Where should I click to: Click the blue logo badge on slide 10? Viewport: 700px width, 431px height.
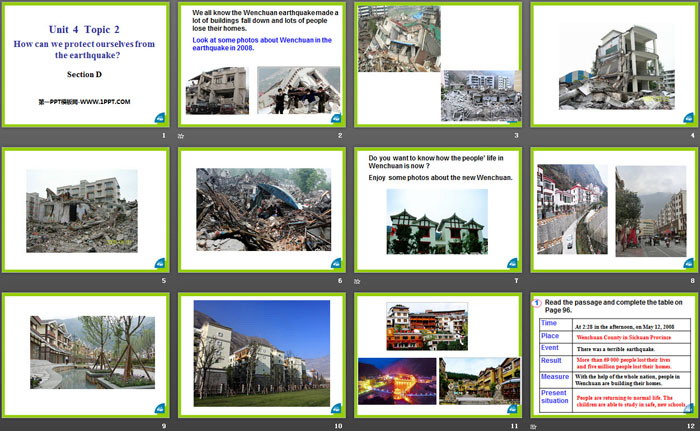point(336,408)
